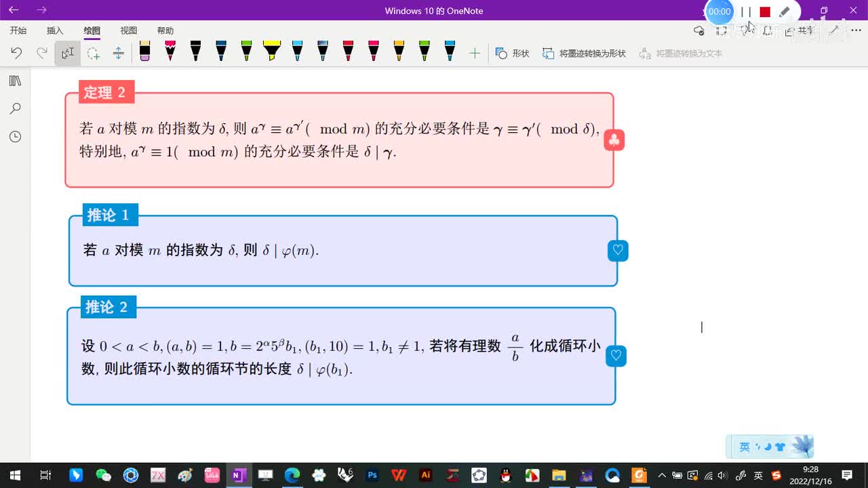Open recent notes clock icon

coord(15,136)
